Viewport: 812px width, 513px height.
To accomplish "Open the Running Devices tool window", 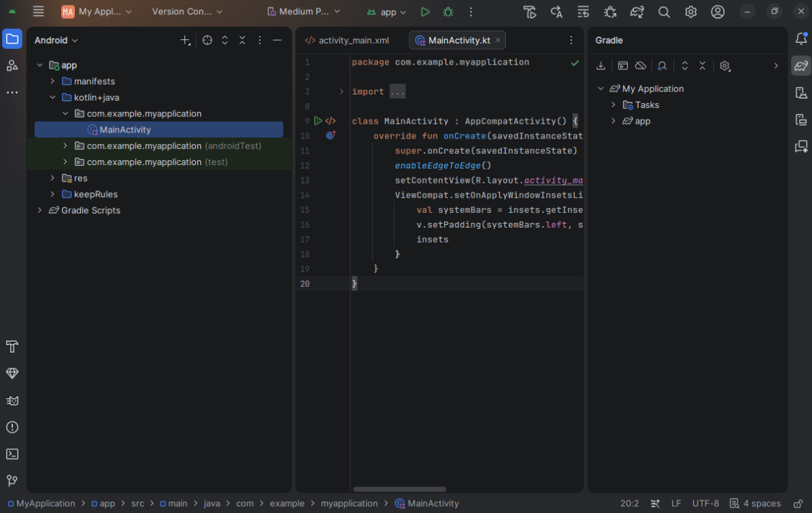I will (x=801, y=120).
